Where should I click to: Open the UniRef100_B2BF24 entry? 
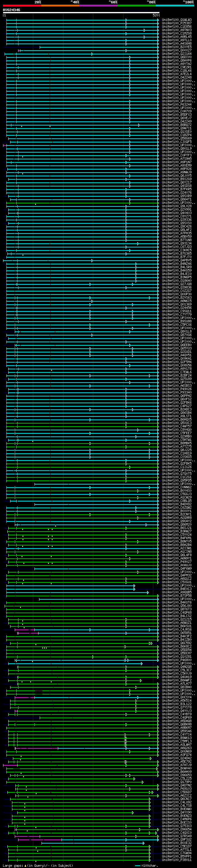pos(177,375)
